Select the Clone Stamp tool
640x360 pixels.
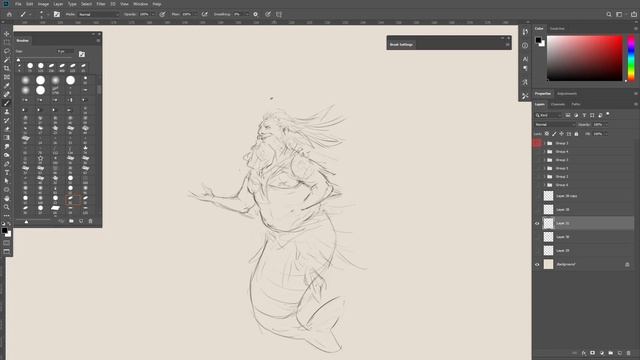coord(7,111)
